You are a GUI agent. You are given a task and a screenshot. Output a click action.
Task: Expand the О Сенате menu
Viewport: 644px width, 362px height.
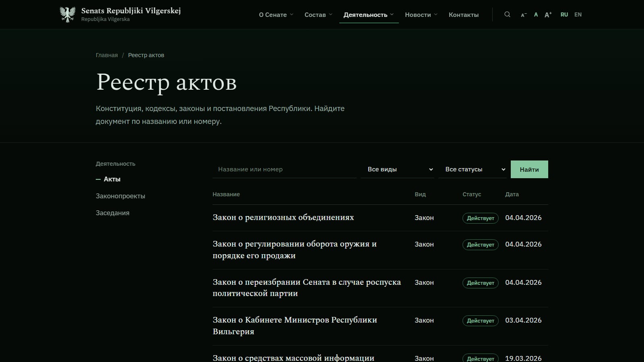(276, 14)
